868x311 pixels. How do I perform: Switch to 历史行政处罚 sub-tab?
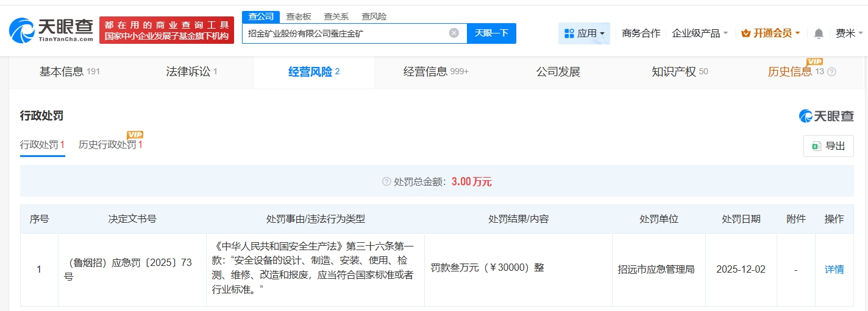coord(110,145)
